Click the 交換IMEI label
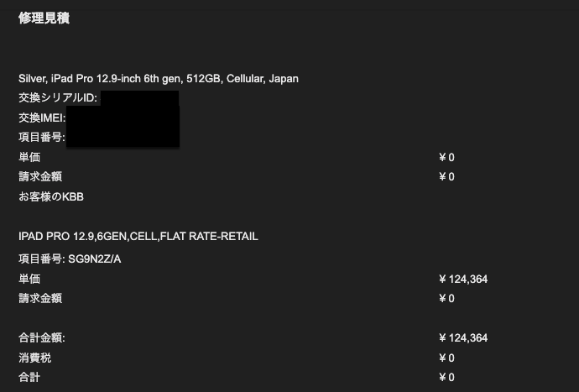 [42, 118]
